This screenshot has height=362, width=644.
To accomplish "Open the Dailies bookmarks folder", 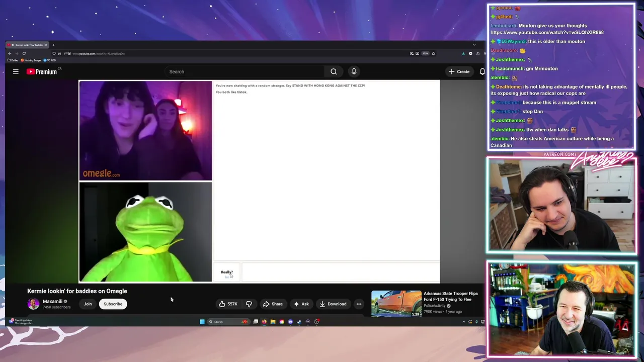I will click(x=13, y=60).
